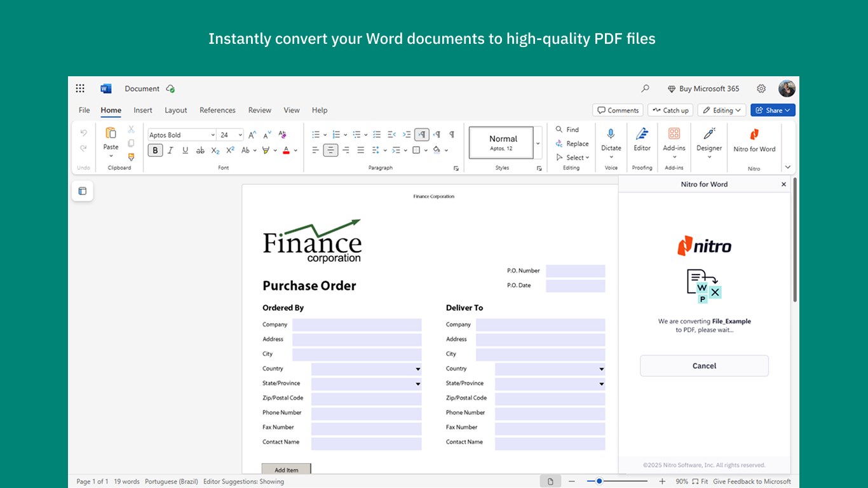The image size is (868, 488).
Task: Click the Decrease Indent icon
Action: click(x=391, y=135)
